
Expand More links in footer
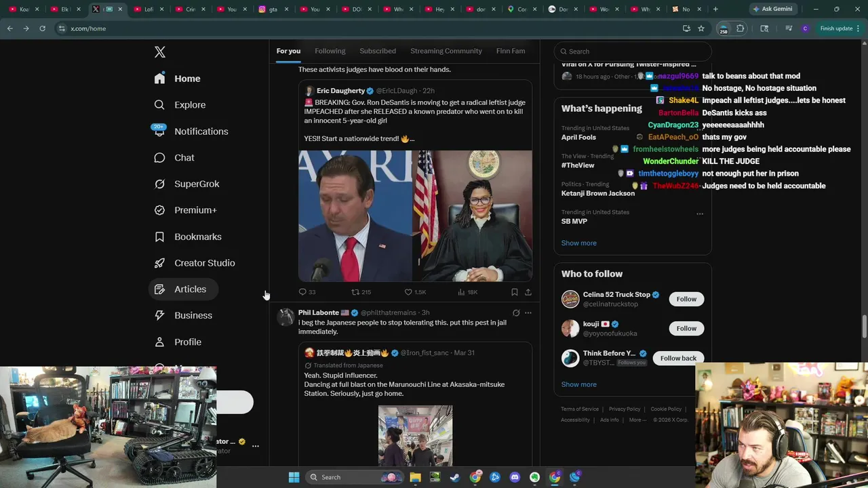click(637, 420)
